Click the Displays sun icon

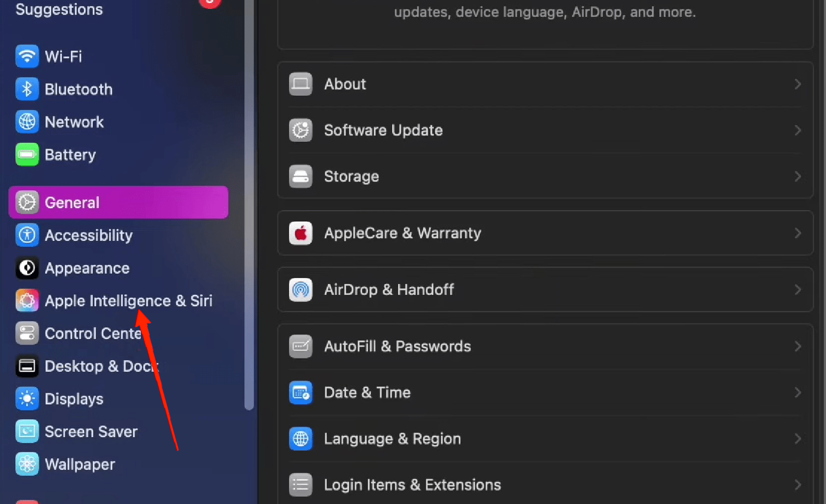coord(27,399)
